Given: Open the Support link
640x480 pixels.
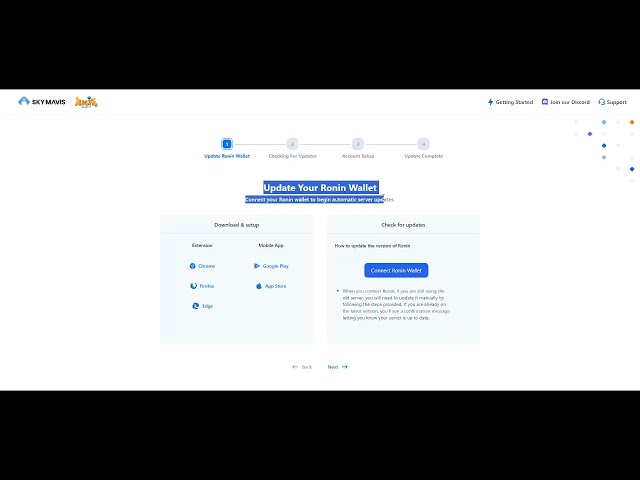Looking at the screenshot, I should coord(616,102).
